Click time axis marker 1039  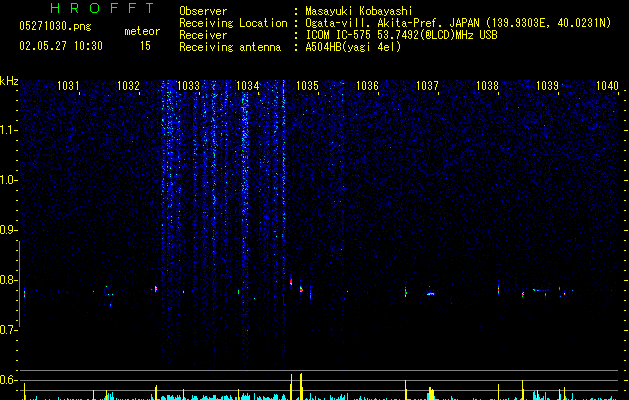pos(547,86)
